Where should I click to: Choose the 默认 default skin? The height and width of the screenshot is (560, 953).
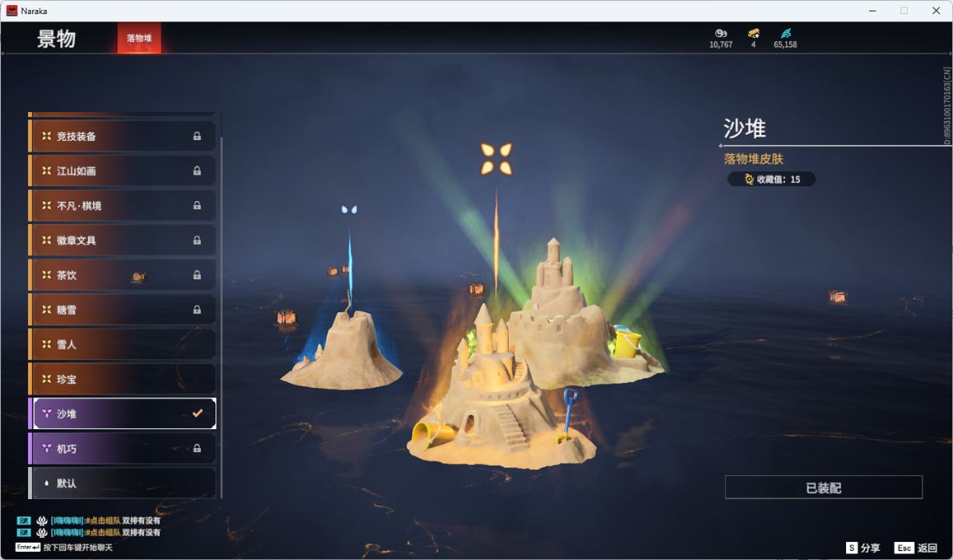click(122, 483)
